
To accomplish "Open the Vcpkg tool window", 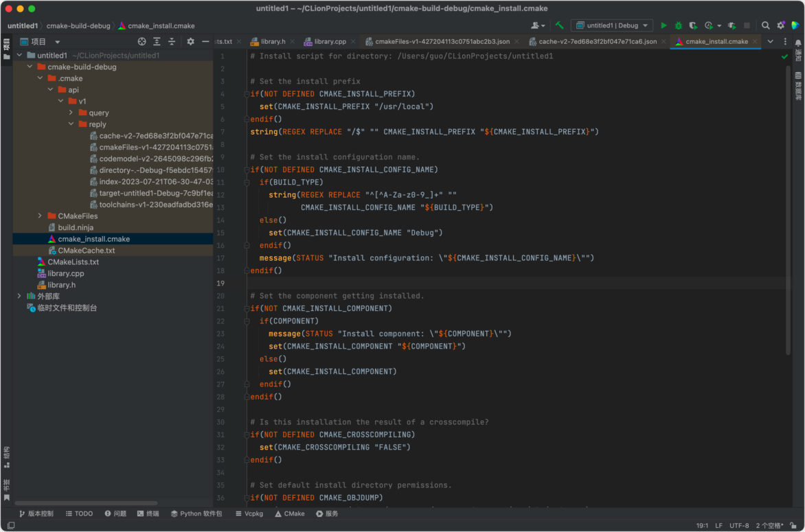I will pos(249,513).
